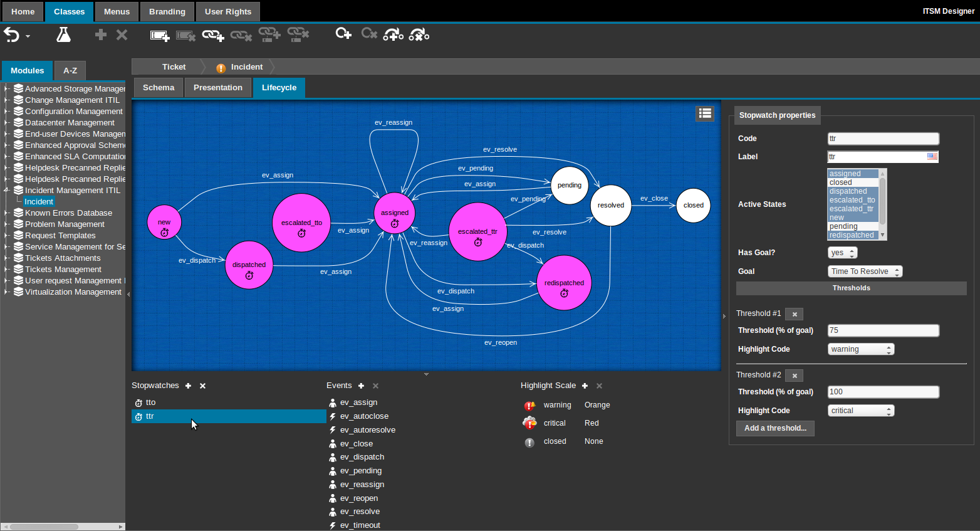This screenshot has width=980, height=531.
Task: Toggle the list view icon on diagram
Action: click(x=705, y=113)
